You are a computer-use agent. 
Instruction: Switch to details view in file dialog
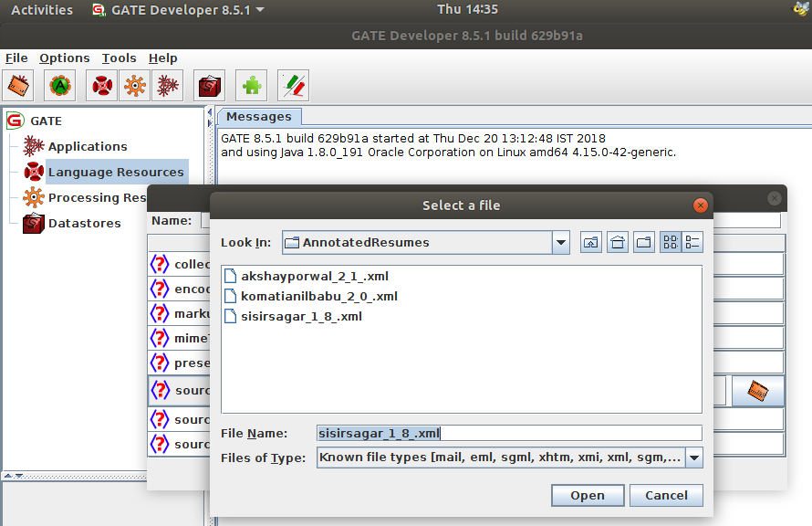coord(692,242)
